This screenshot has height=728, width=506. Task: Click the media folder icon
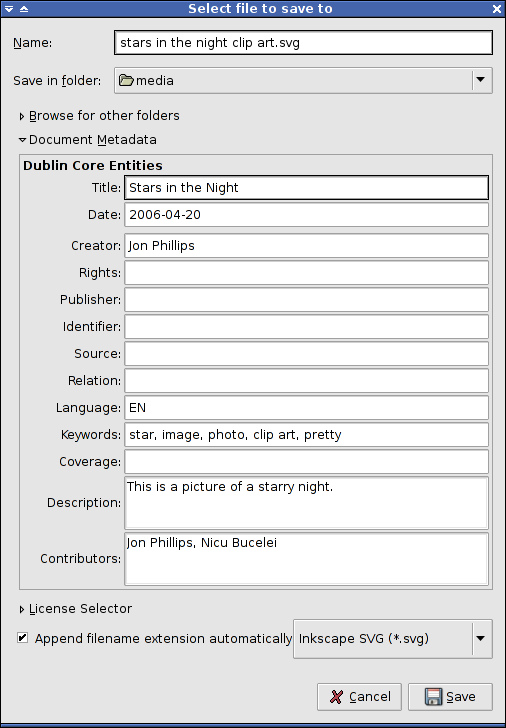(x=126, y=80)
